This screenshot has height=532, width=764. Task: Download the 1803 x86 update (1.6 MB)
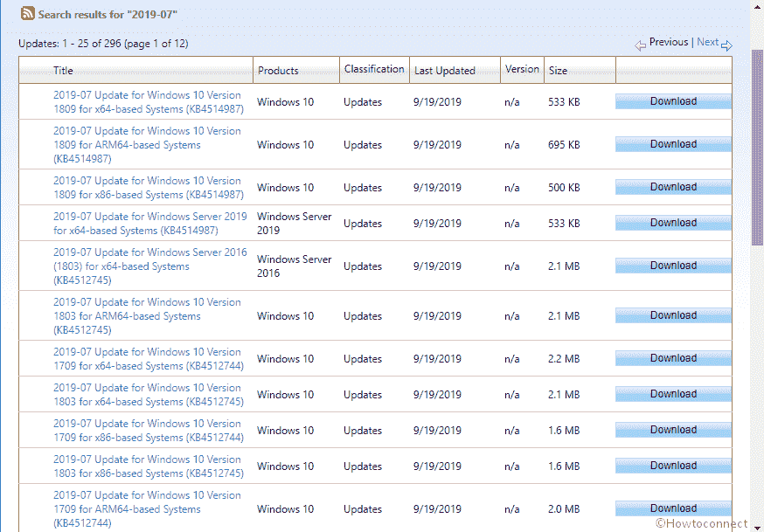point(673,466)
